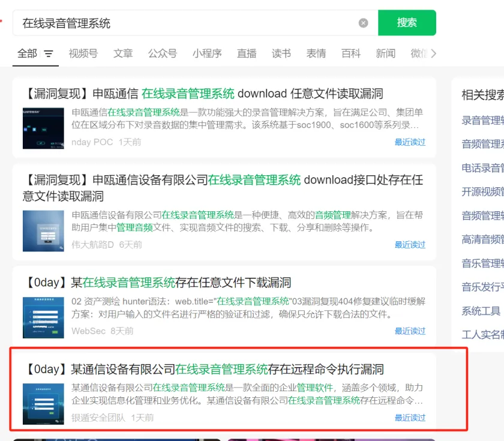Viewport: 504px width, 441px height.
Task: Click thumbnail of 伟大航路D article
Action: 43,231
